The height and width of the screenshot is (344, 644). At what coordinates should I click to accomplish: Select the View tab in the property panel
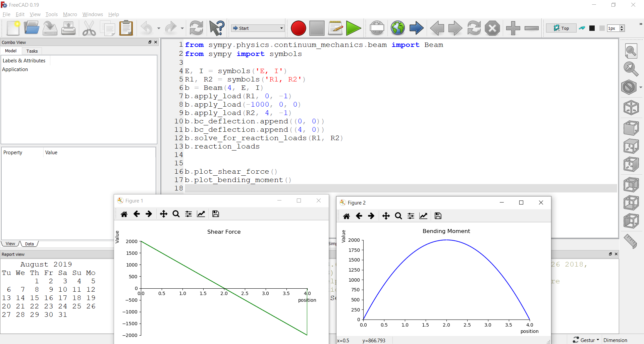tap(10, 244)
